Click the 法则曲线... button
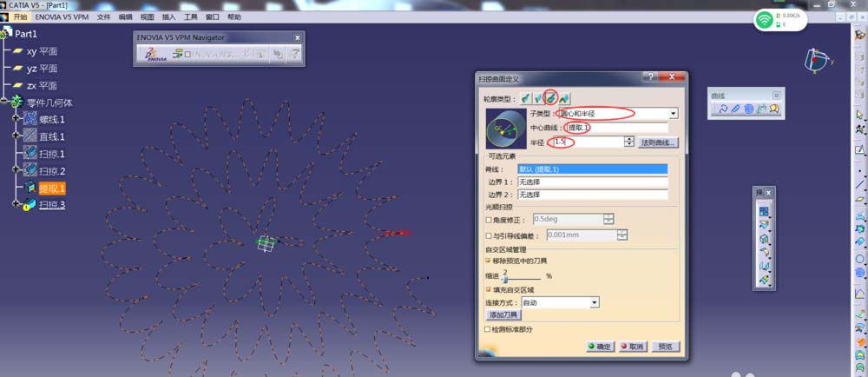Image resolution: width=868 pixels, height=377 pixels. 658,142
